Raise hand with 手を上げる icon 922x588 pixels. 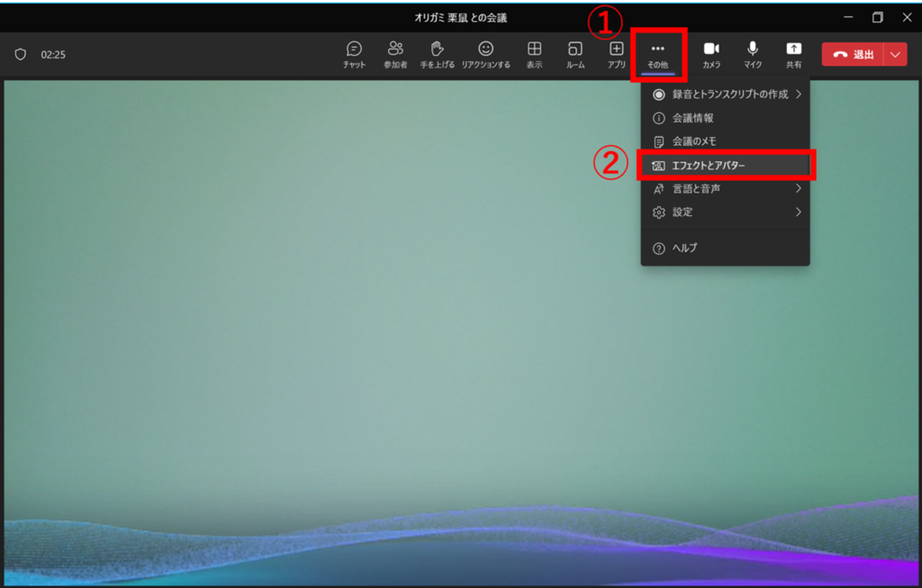pos(438,53)
